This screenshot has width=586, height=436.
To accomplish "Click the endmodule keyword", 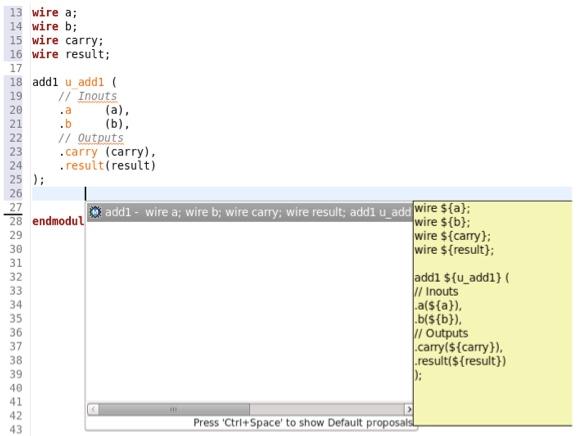I will [x=58, y=222].
